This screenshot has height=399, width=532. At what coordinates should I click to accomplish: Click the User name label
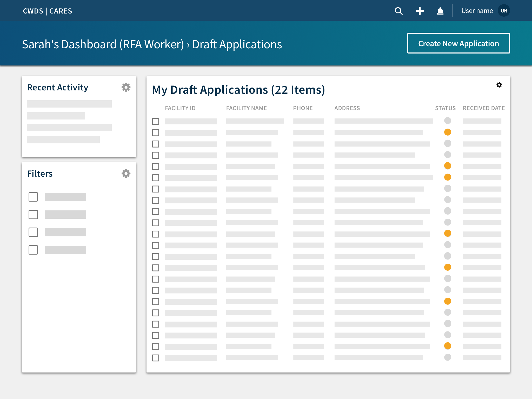[477, 11]
